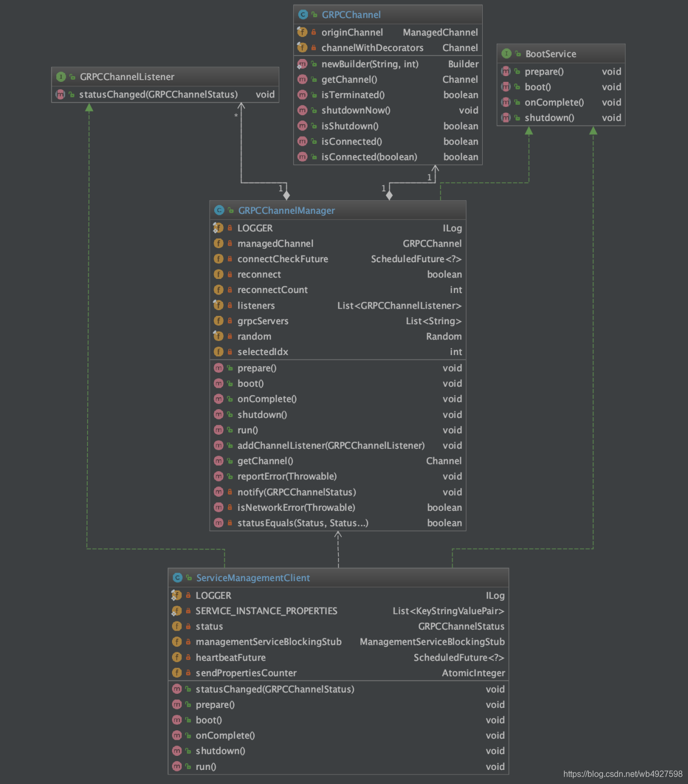Select run() method in GRPCChannelManager
This screenshot has width=688, height=784.
click(338, 430)
